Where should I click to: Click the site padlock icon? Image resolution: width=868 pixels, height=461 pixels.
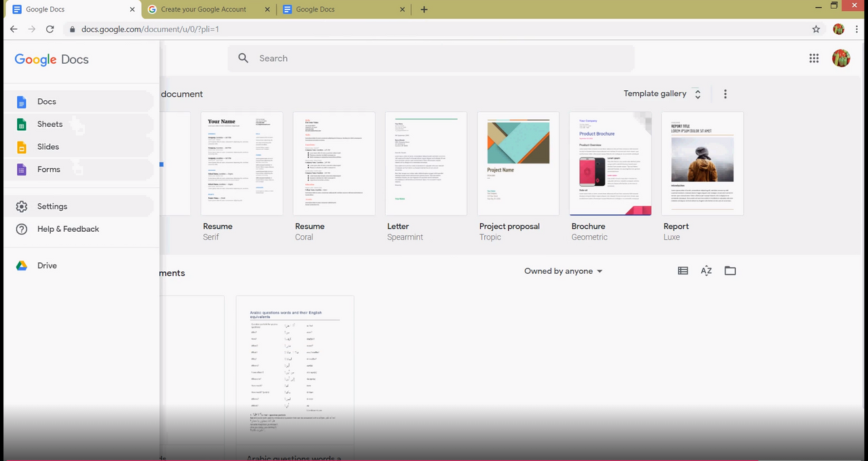(x=73, y=29)
